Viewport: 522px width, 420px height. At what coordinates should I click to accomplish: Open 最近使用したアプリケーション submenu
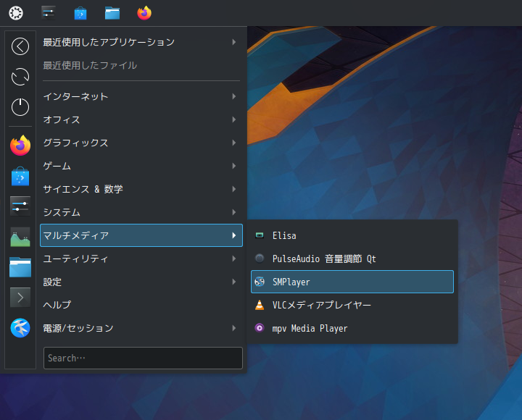point(141,42)
